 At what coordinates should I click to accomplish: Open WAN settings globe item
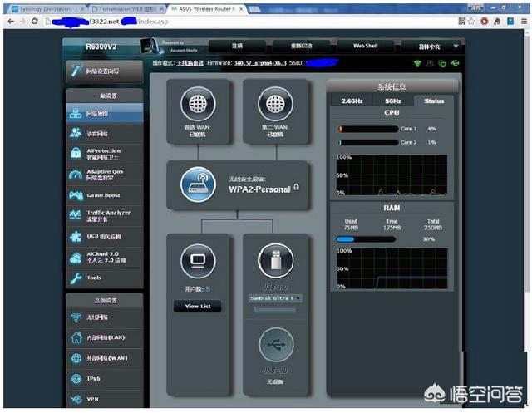tap(105, 358)
